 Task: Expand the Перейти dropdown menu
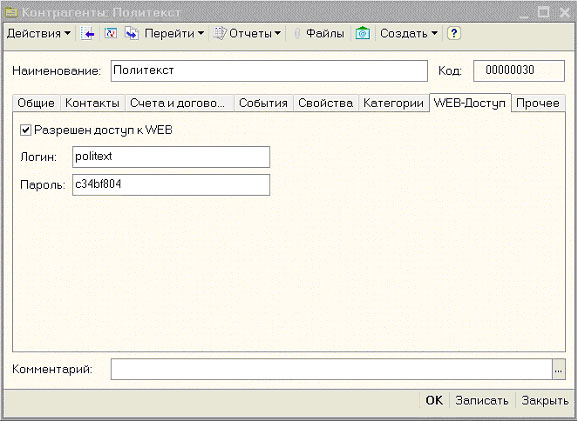pyautogui.click(x=174, y=33)
